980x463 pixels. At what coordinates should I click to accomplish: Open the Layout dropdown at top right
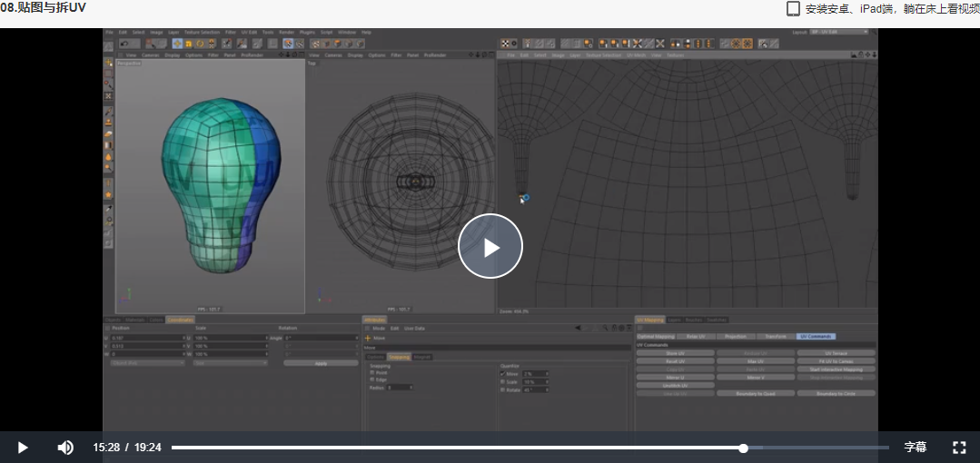[x=839, y=32]
